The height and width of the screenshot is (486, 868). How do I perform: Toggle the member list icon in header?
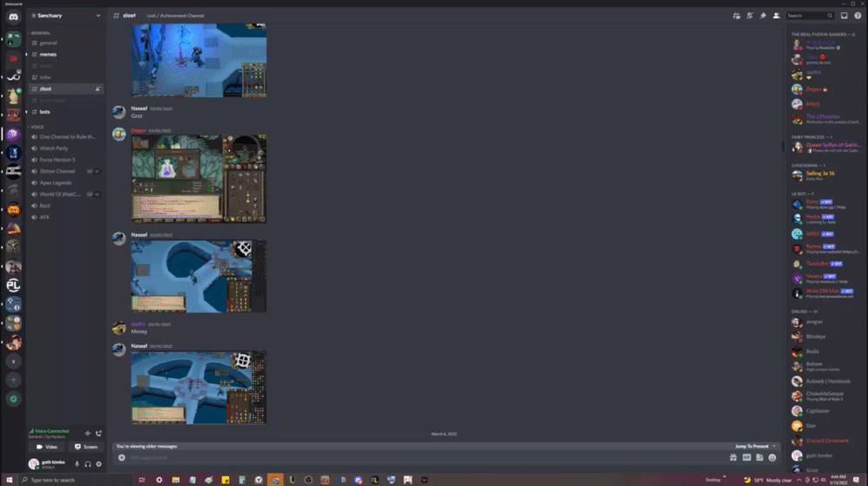(776, 16)
